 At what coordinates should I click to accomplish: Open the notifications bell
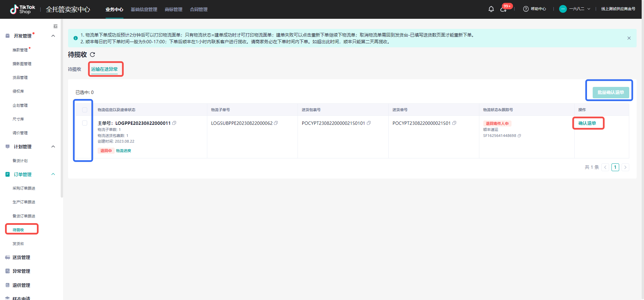[491, 9]
